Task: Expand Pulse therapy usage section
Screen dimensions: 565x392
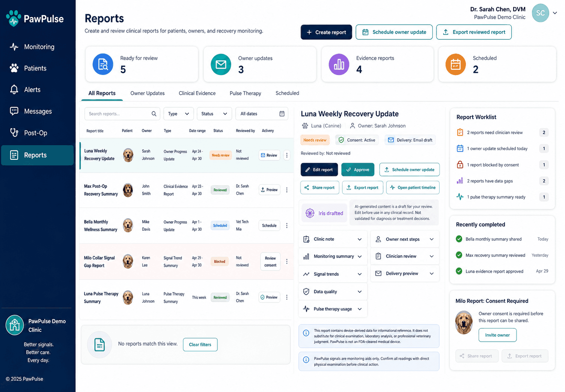Action: pos(333,309)
